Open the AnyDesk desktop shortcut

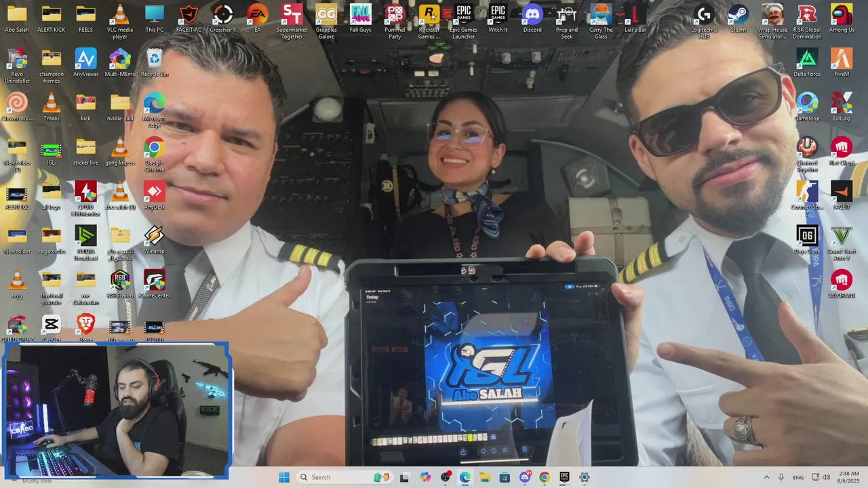pos(155,195)
